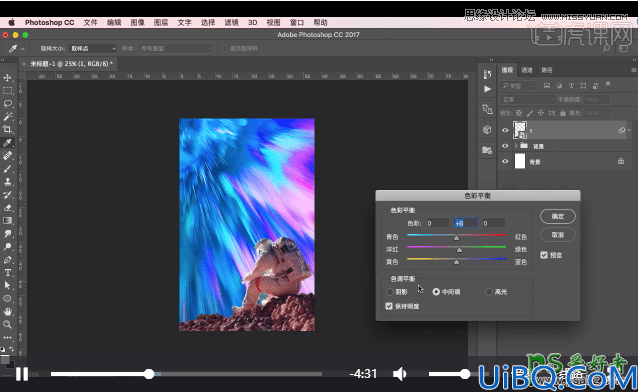Select the Highlights (高光) radio button
Viewport: 638px width, 392px height.
pos(489,292)
